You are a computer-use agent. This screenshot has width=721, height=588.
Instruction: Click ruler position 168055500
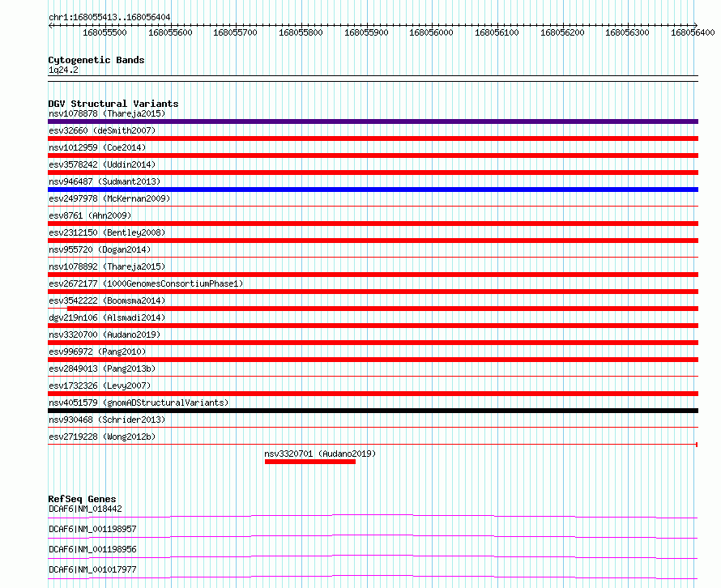pyautogui.click(x=105, y=32)
